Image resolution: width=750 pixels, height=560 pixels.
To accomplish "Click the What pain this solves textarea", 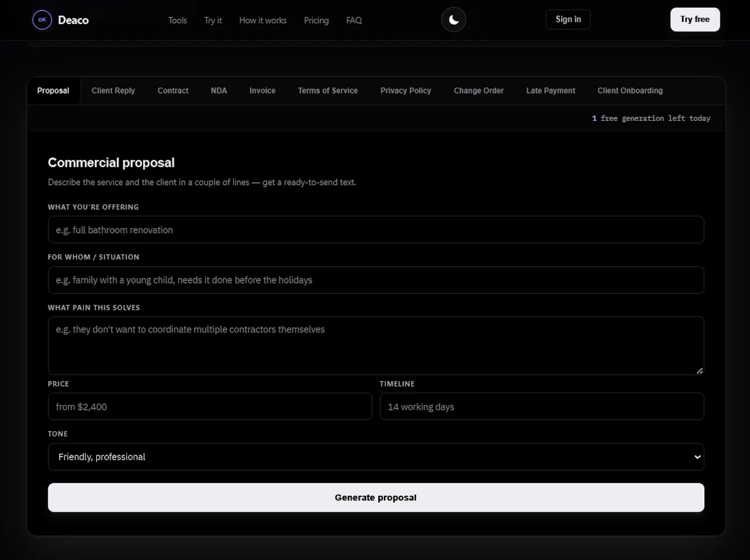I will (376, 345).
